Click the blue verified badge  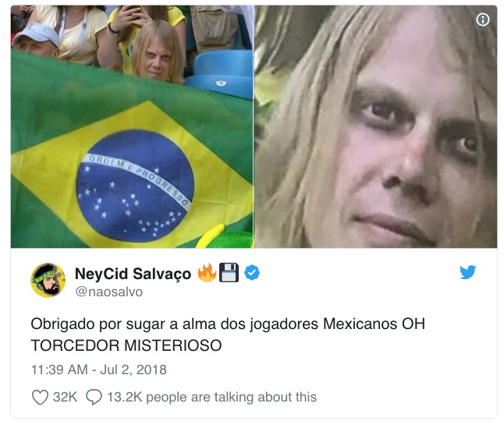[x=252, y=273]
